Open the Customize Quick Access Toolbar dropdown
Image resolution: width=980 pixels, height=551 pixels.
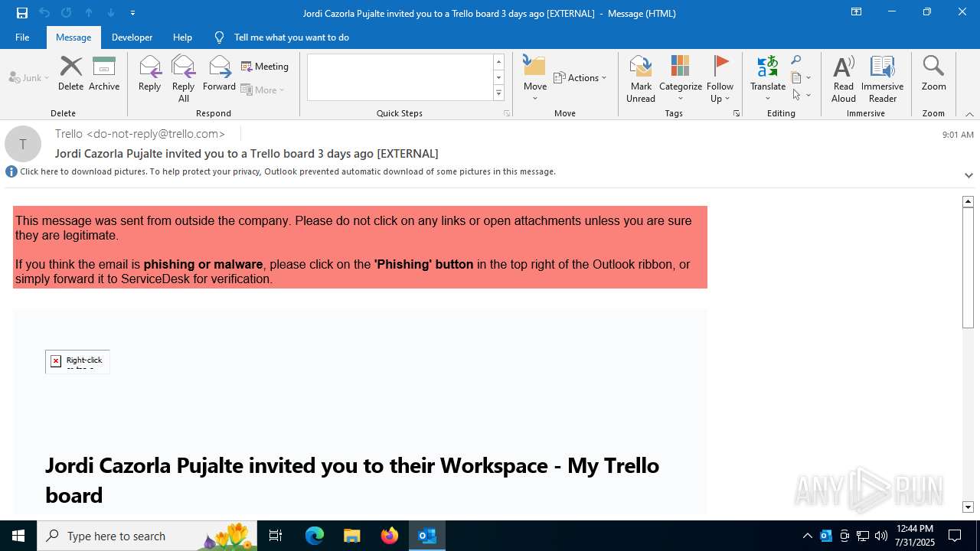pyautogui.click(x=132, y=13)
